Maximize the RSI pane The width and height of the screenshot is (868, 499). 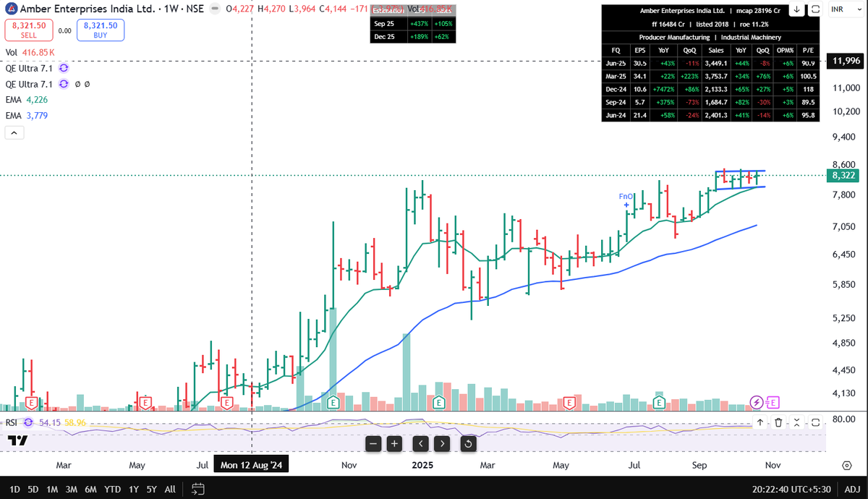(x=815, y=422)
